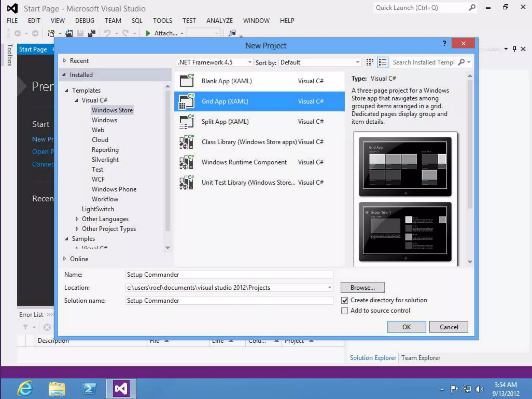Screen dimensions: 532x399
Task: Click the help question mark in dialog
Action: tap(444, 43)
